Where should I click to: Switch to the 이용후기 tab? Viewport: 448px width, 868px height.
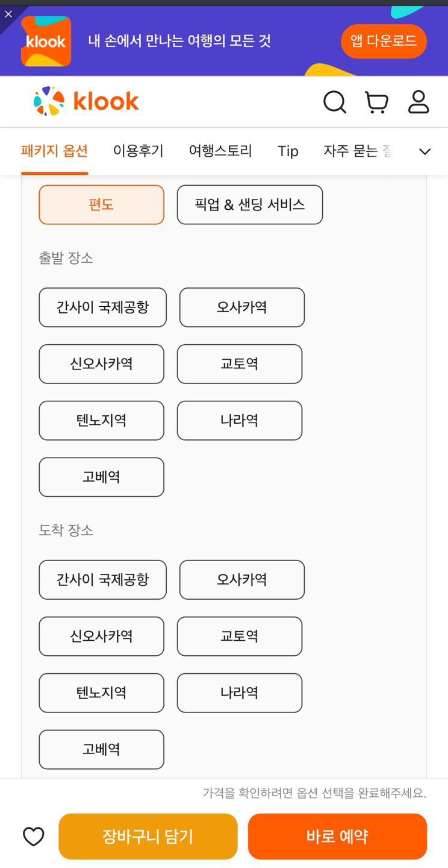(138, 151)
